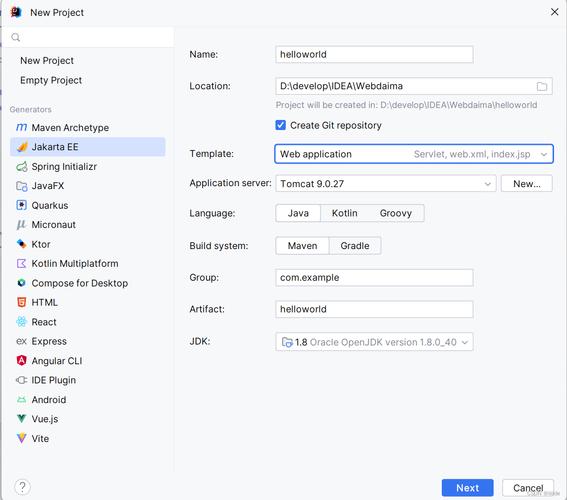Select the Android generator entry
The height and width of the screenshot is (500, 567).
(88, 399)
